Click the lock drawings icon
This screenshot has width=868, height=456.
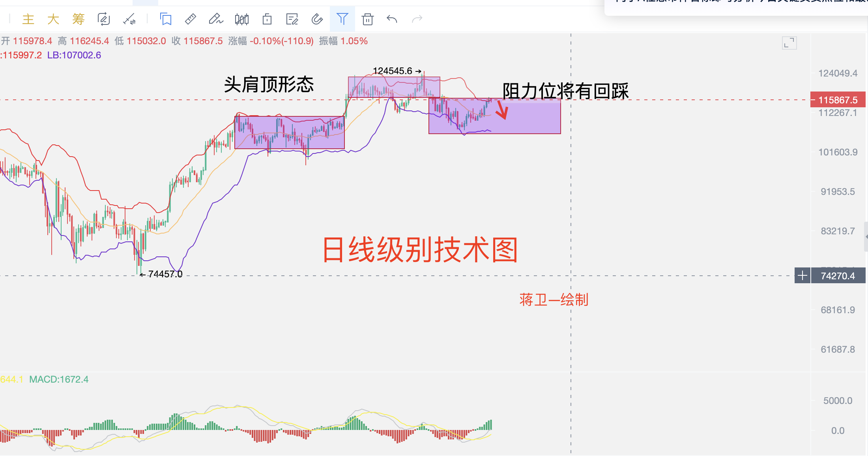tap(267, 19)
